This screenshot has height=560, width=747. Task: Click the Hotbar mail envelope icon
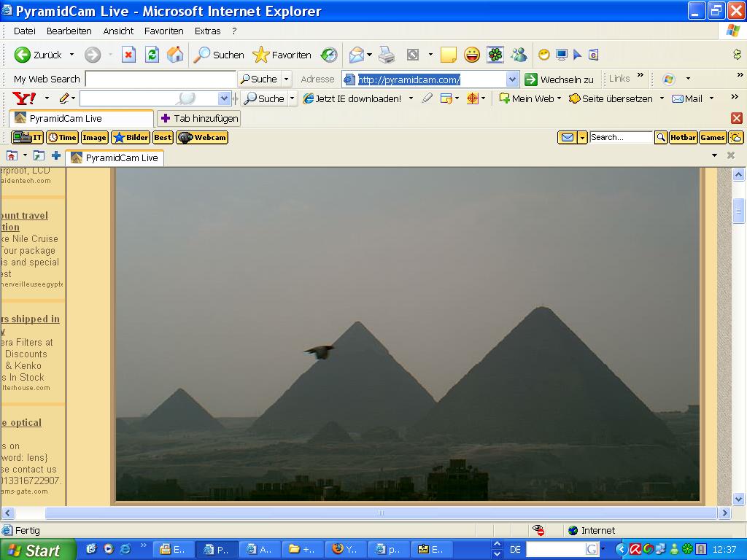567,138
